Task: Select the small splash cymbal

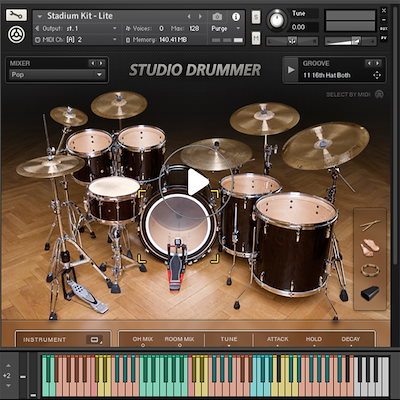Action: coord(69,116)
